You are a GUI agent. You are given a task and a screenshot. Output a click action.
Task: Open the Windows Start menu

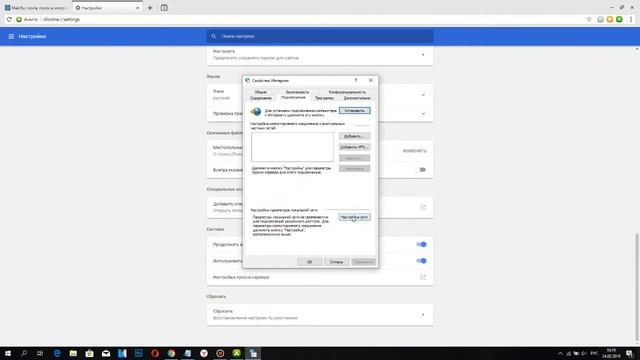[8, 353]
